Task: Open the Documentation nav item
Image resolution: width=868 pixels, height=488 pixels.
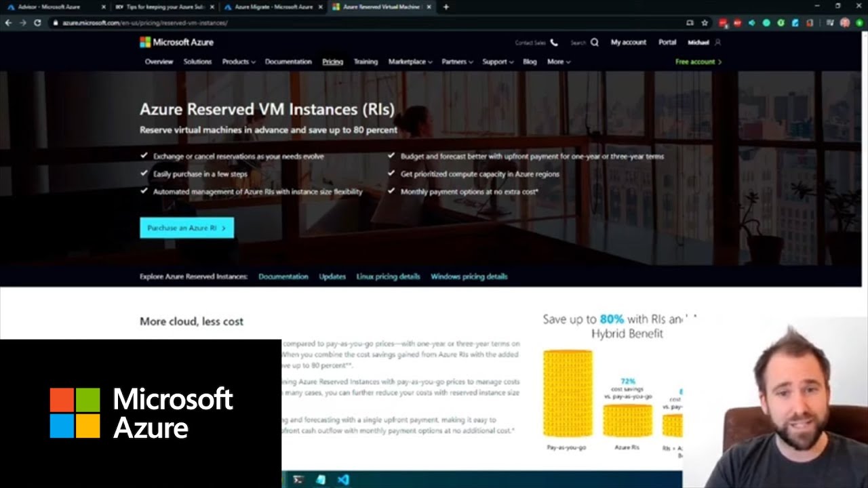Action: coord(288,62)
